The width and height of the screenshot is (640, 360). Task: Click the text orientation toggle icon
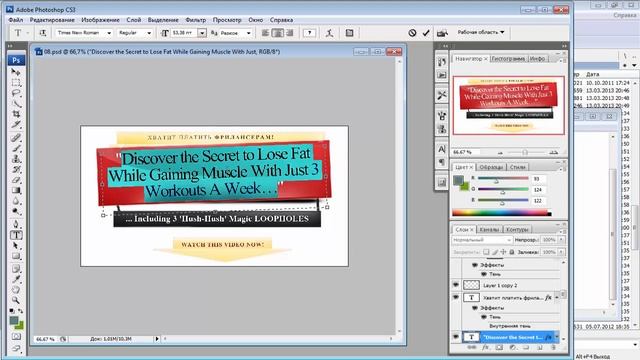pos(42,33)
